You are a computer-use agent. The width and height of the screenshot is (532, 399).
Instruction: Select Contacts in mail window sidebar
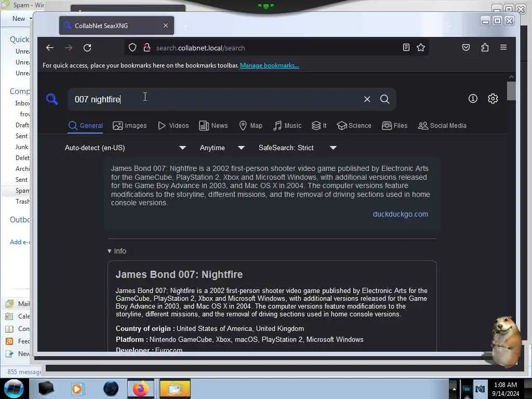click(18, 328)
